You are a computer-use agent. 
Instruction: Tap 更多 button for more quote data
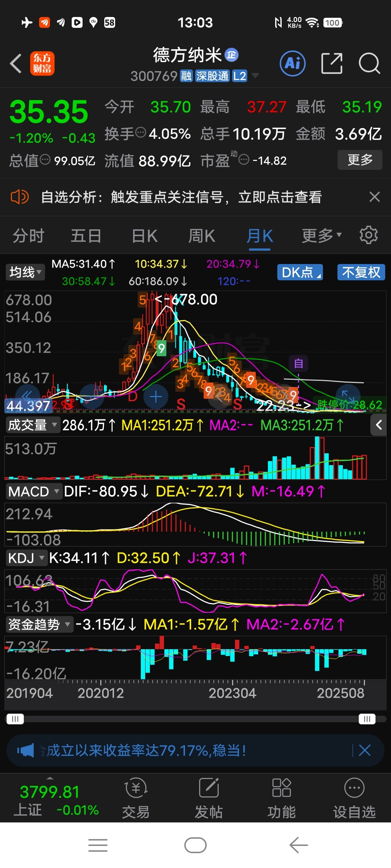click(x=360, y=159)
